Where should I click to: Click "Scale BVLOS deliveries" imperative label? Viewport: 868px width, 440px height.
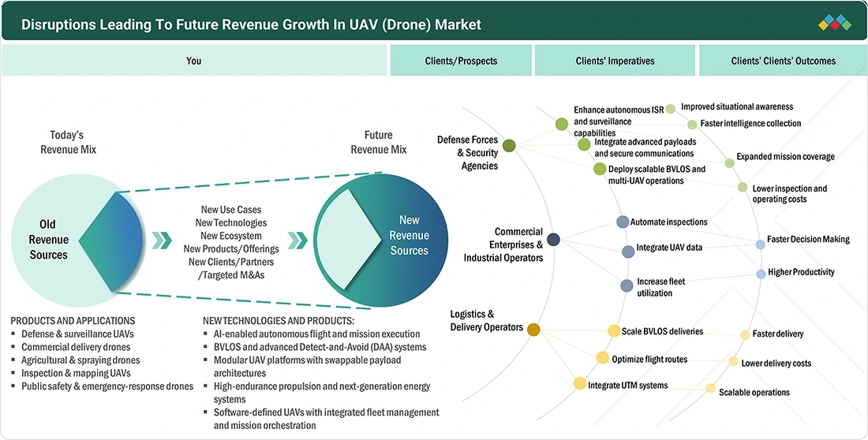(x=662, y=331)
